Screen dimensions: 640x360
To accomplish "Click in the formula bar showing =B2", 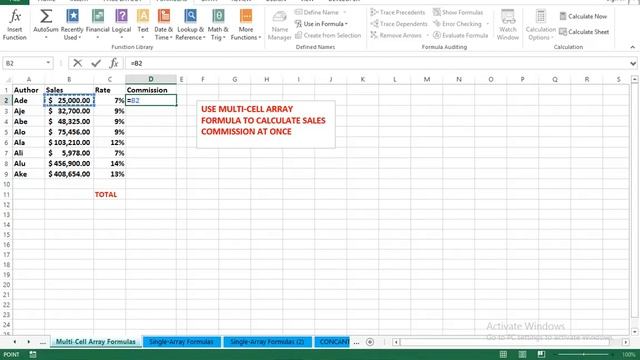I will 376,63.
